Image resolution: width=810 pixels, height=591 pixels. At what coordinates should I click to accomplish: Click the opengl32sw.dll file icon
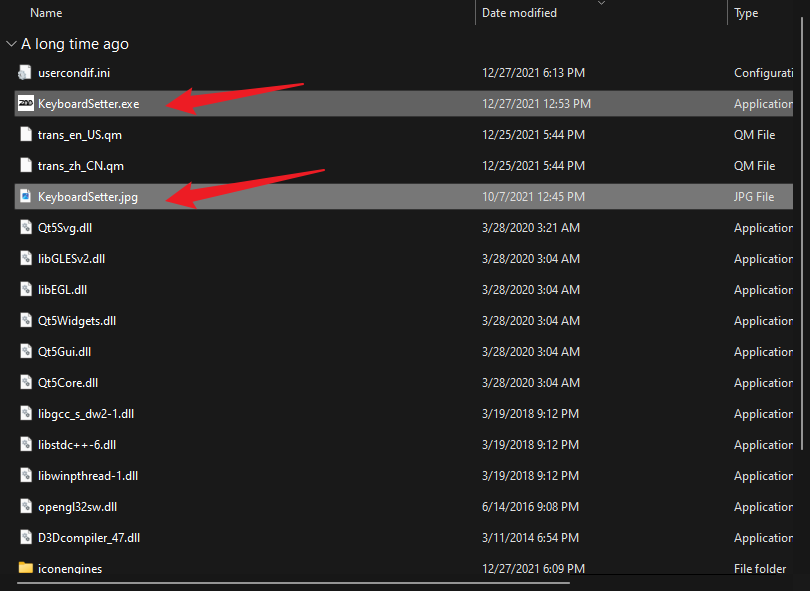pyautogui.click(x=25, y=506)
